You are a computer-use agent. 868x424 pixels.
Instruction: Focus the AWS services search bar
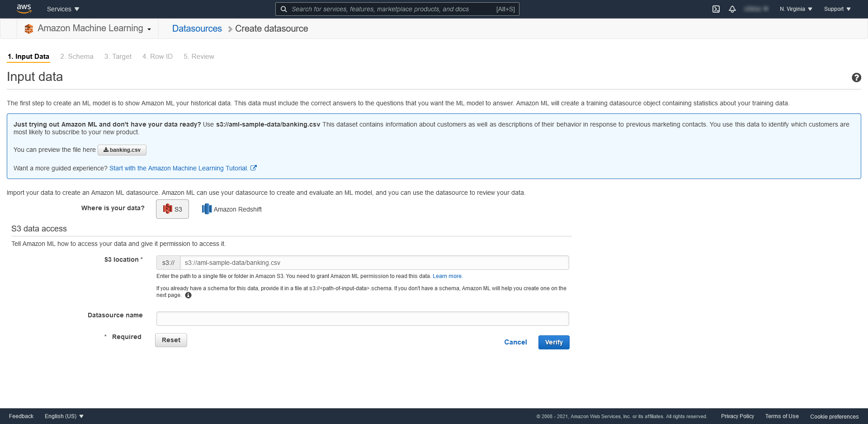[397, 9]
